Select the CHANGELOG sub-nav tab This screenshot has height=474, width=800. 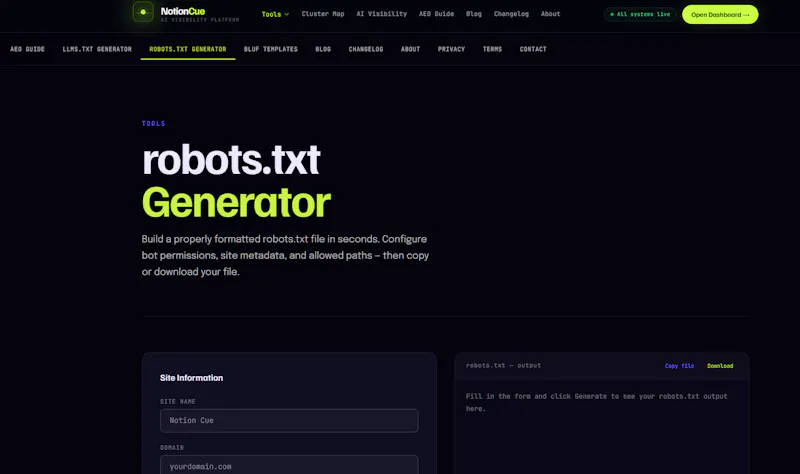tap(366, 49)
